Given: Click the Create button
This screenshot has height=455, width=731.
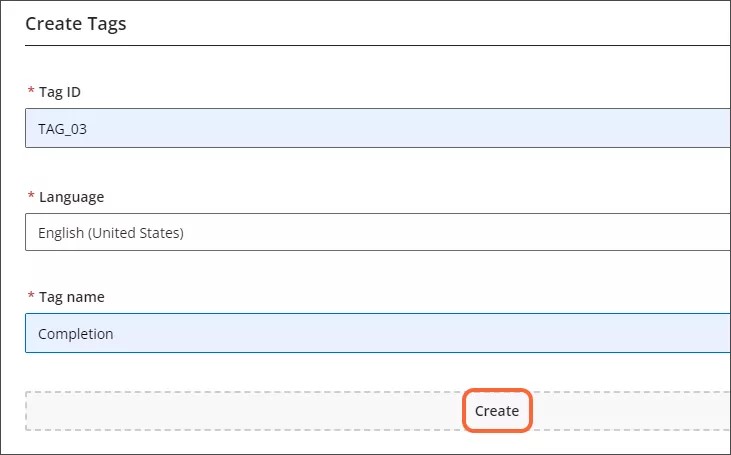Looking at the screenshot, I should (497, 411).
